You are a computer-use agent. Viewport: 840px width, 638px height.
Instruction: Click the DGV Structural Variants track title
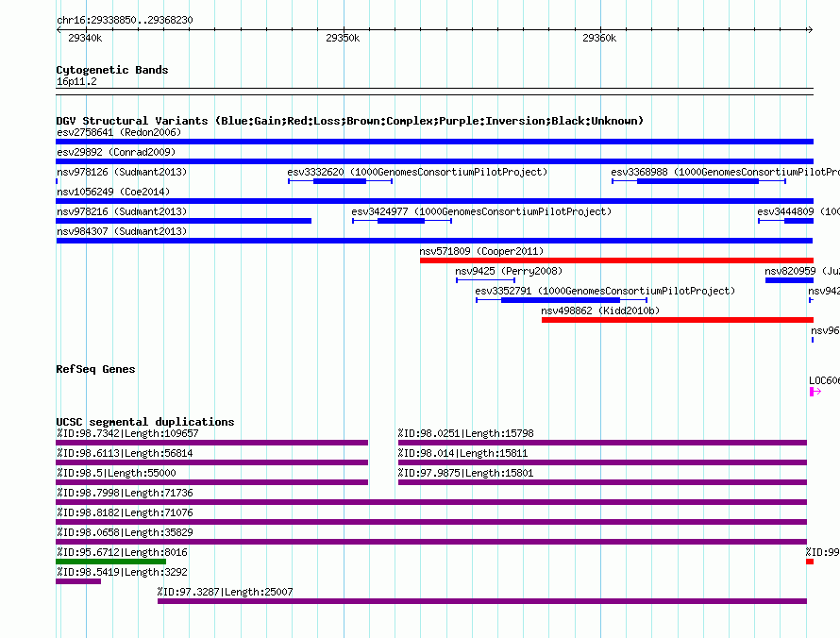coord(349,121)
